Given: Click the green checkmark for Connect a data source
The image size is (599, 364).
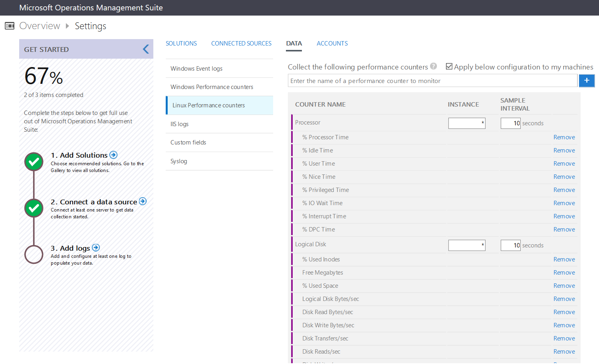Looking at the screenshot, I should (34, 208).
